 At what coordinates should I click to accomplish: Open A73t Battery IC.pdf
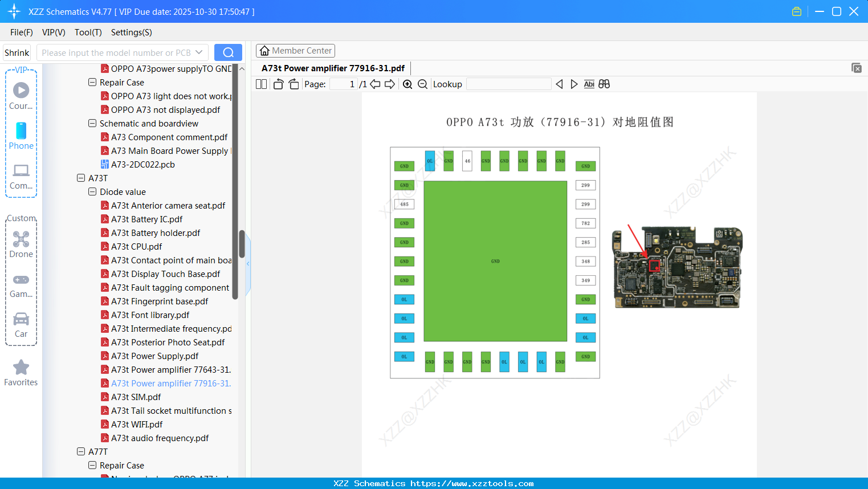pos(147,219)
